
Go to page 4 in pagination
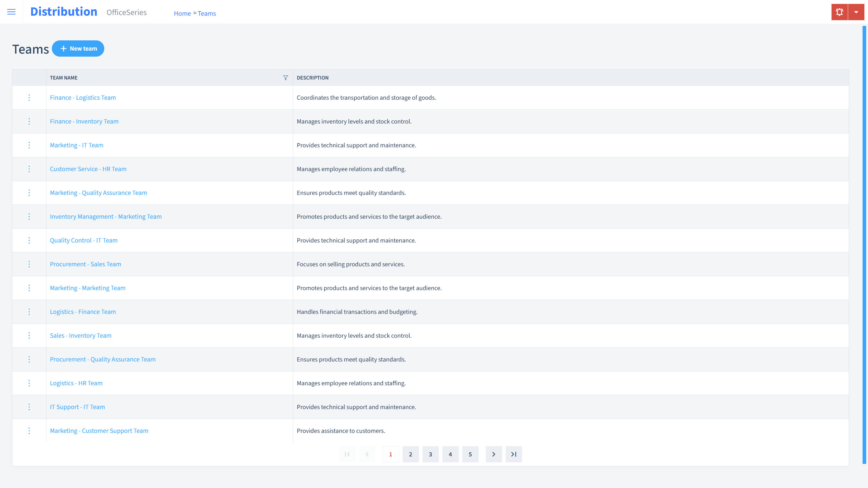[451, 454]
